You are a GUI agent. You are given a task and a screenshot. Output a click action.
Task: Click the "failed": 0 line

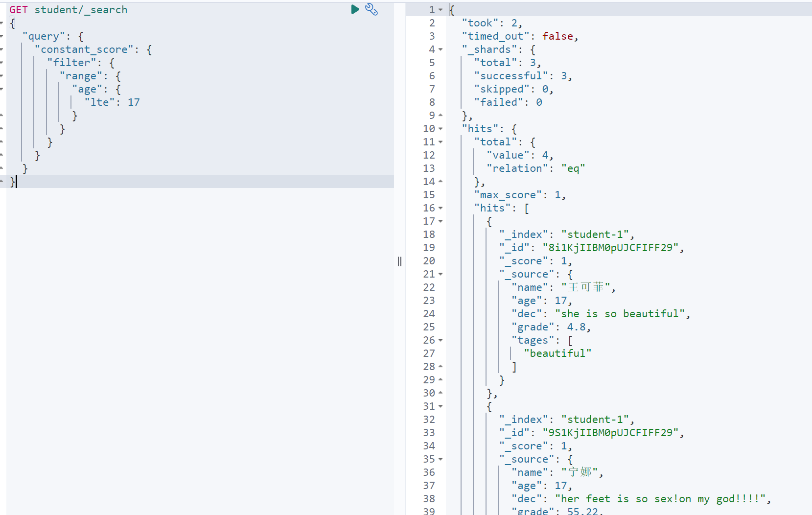(508, 102)
